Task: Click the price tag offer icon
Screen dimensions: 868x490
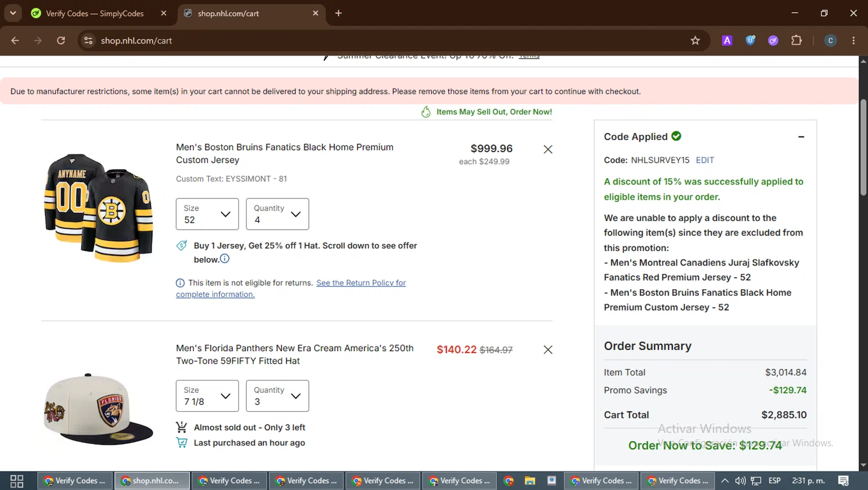Action: click(182, 245)
